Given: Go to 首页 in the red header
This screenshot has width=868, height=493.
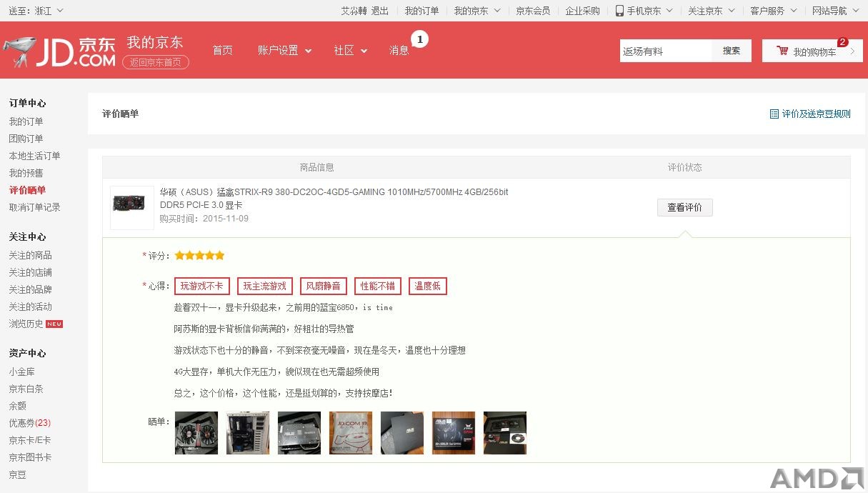Looking at the screenshot, I should [222, 51].
